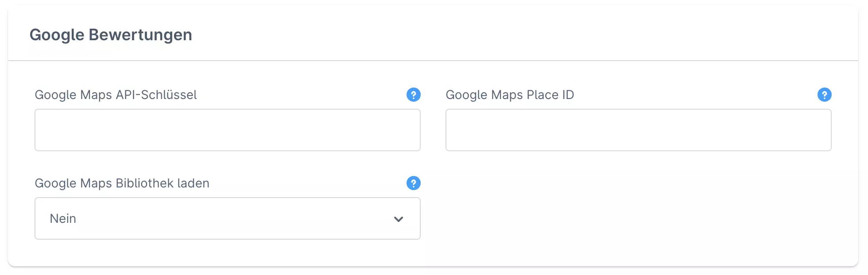Focus the Google Maps API-Schlüssel text input
This screenshot has height=275, width=868.
[x=227, y=130]
